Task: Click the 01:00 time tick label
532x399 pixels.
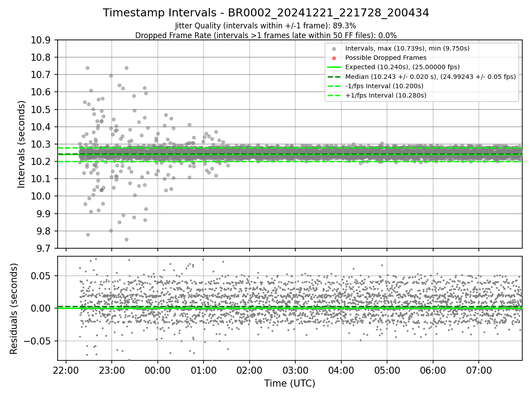Action: point(203,370)
